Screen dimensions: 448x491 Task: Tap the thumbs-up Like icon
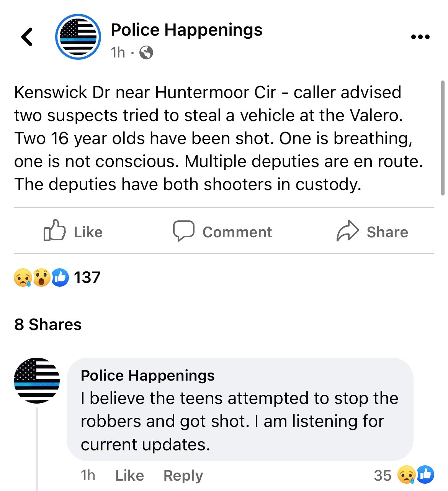coord(54,230)
